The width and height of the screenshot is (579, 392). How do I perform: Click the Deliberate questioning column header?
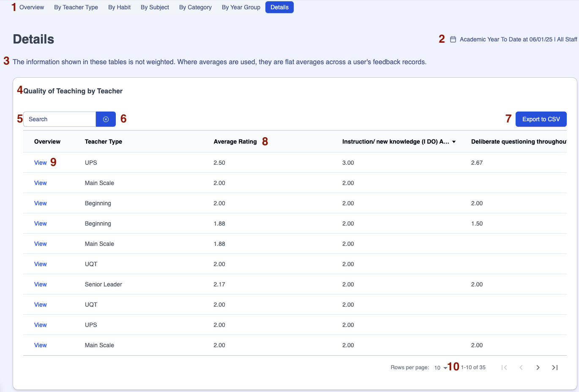[519, 142]
